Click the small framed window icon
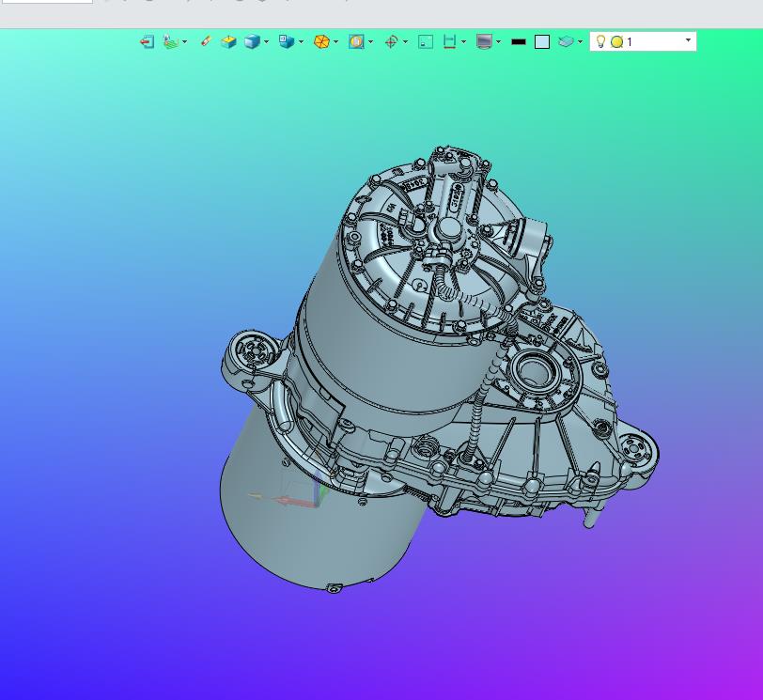This screenshot has width=763, height=700. [x=426, y=42]
